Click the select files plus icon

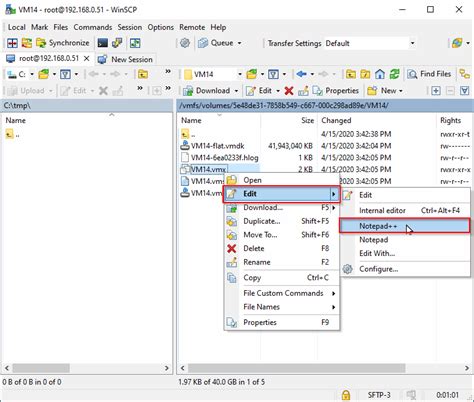click(436, 91)
